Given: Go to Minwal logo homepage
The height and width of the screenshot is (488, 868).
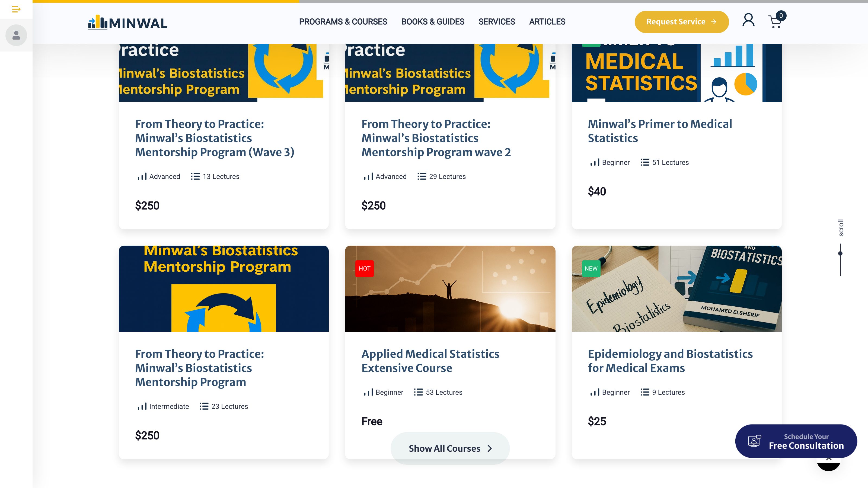Looking at the screenshot, I should (127, 22).
